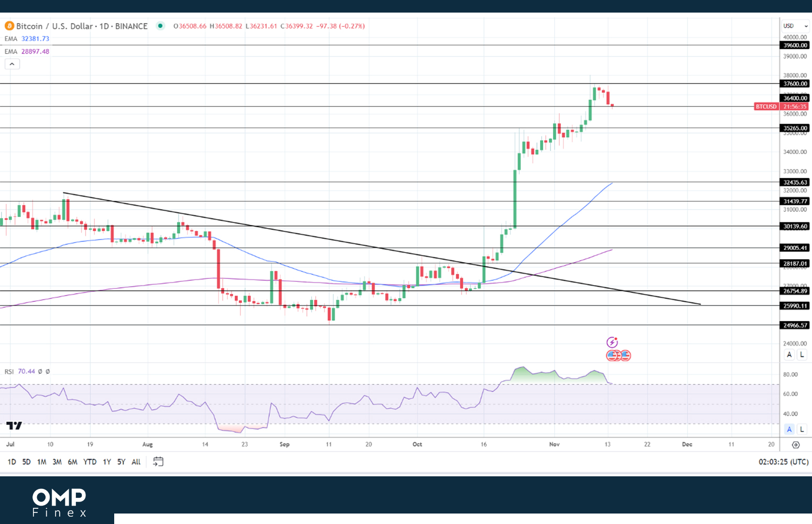Collapse the indicator legend with chevron button

(12, 64)
